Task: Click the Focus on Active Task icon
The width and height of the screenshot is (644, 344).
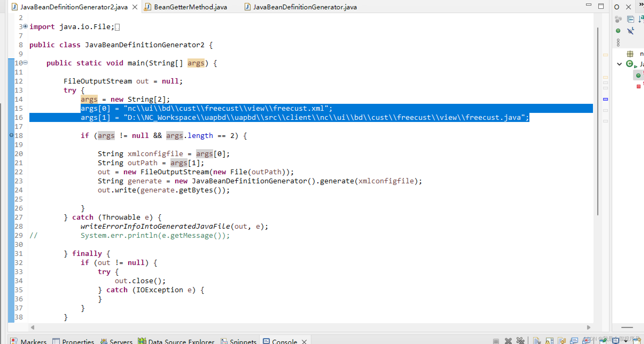Action: coord(618,19)
